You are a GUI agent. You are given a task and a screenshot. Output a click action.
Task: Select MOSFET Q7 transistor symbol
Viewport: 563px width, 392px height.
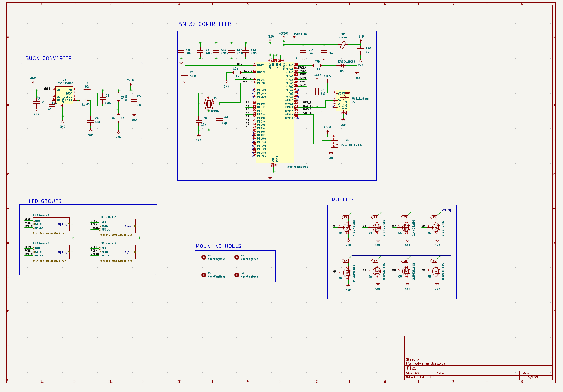tap(436, 227)
